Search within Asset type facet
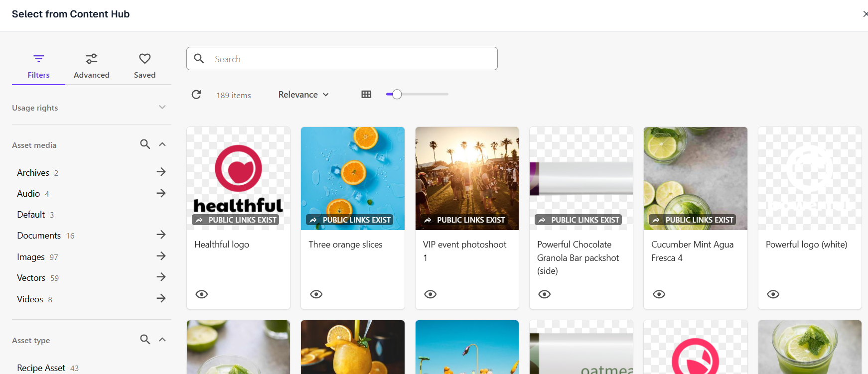Screen dimensions: 868x374 [145, 340]
